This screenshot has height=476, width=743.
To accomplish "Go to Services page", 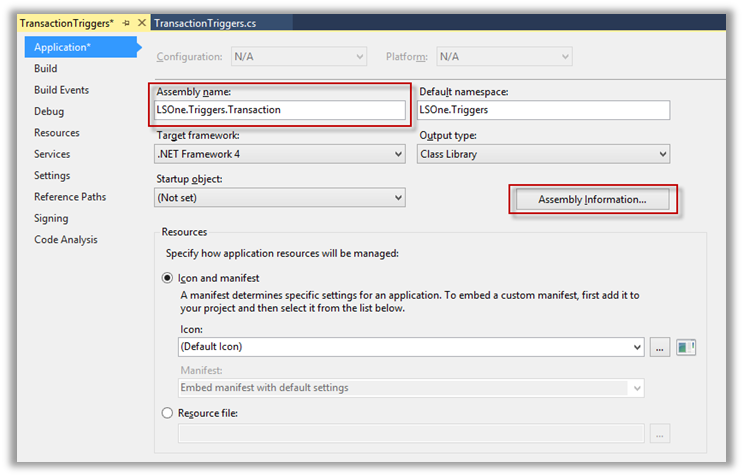I will [x=52, y=154].
